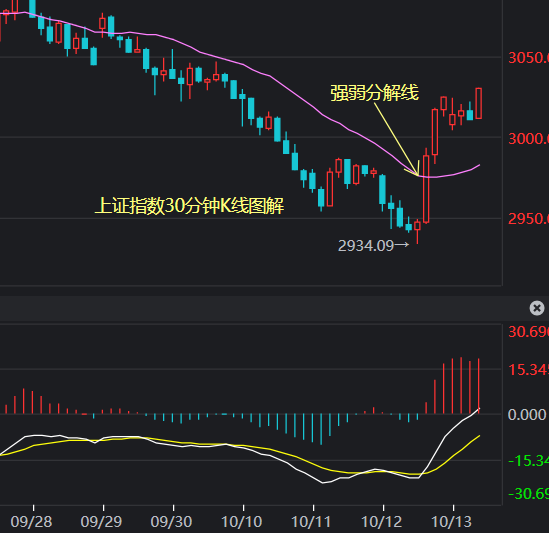Viewport: 549px width, 533px height.
Task: Select the 10/13 date label
Action: (x=452, y=522)
